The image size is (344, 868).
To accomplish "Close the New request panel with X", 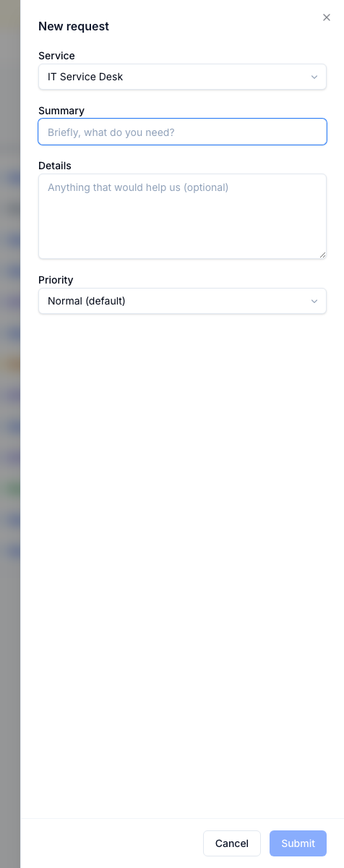I will coord(327,17).
